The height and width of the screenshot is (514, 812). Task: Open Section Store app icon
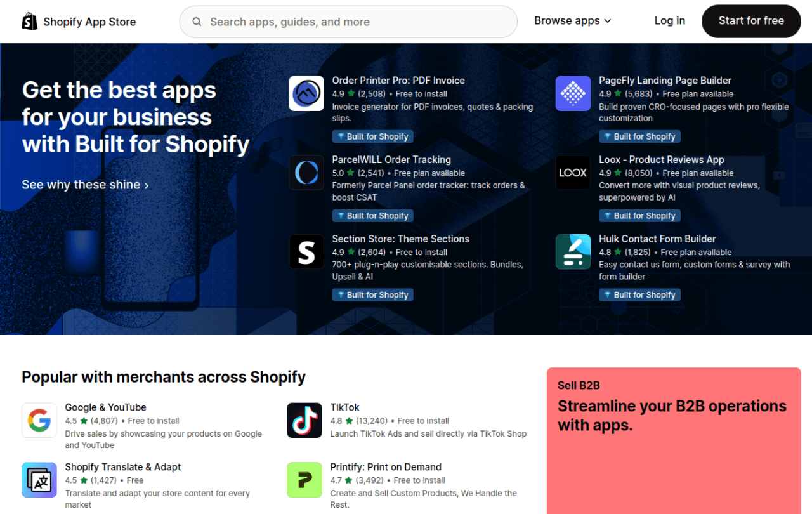click(306, 252)
